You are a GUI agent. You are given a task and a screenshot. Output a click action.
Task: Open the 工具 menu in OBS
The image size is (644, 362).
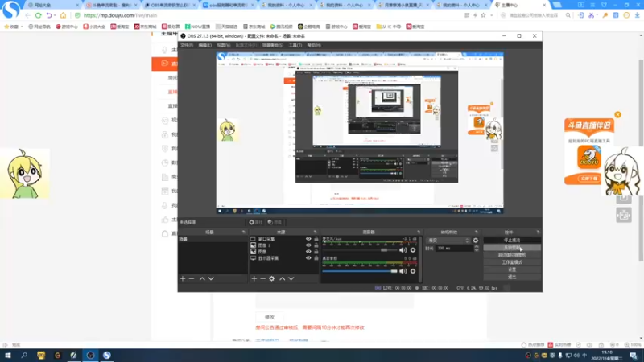(x=295, y=45)
